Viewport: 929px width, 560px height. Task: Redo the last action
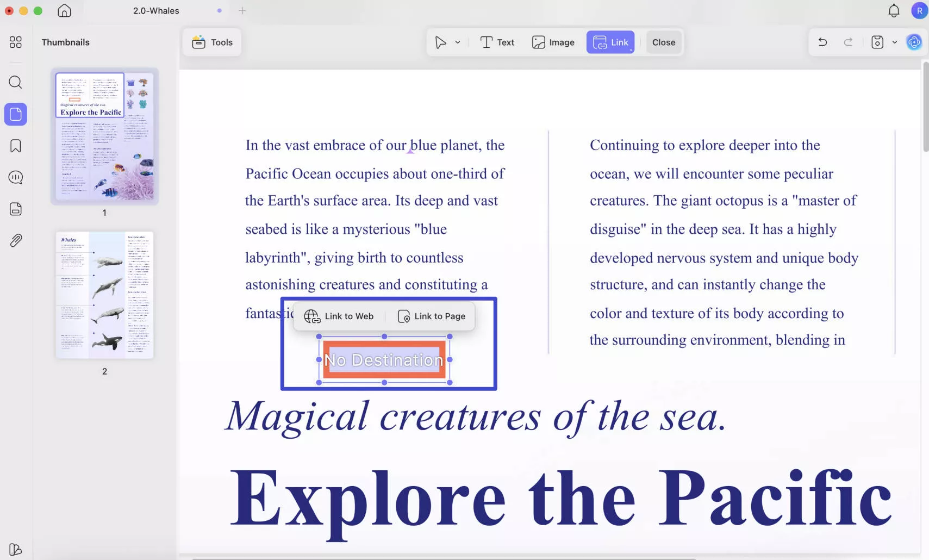pos(848,42)
